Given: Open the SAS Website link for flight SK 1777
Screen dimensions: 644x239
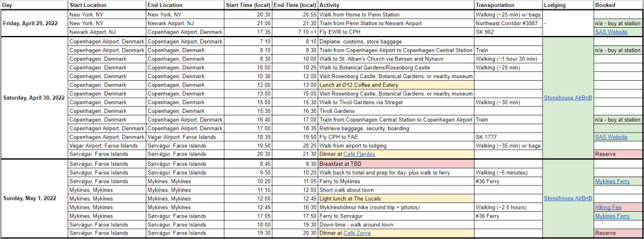Looking at the screenshot, I should click(611, 137).
